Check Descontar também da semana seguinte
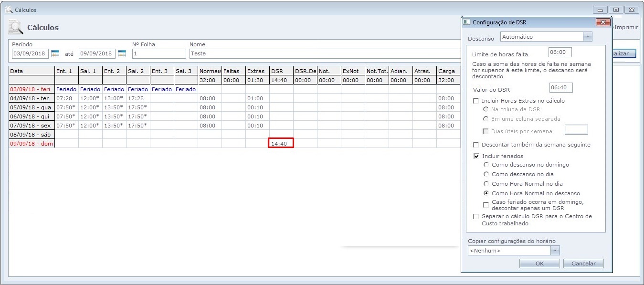644x285 pixels. [x=476, y=145]
